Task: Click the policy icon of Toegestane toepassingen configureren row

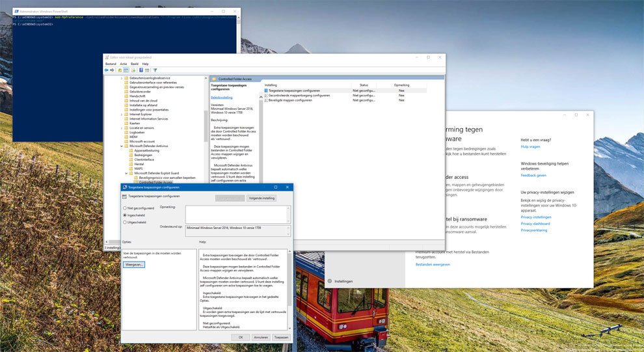Action: click(x=266, y=90)
